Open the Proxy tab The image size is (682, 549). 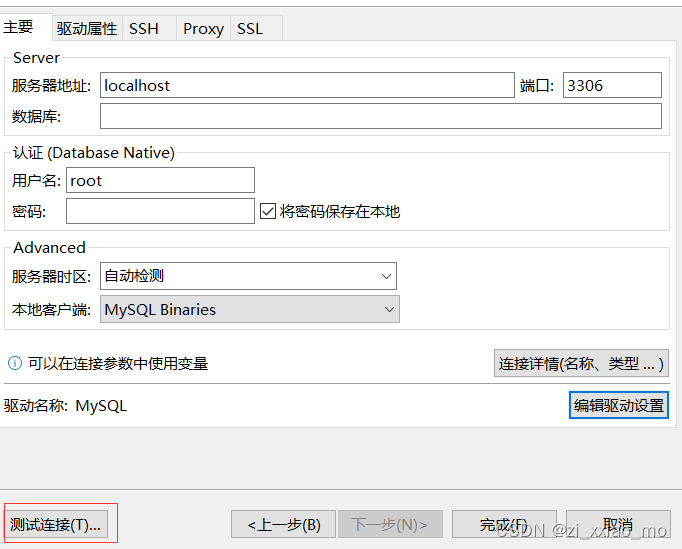[x=203, y=29]
